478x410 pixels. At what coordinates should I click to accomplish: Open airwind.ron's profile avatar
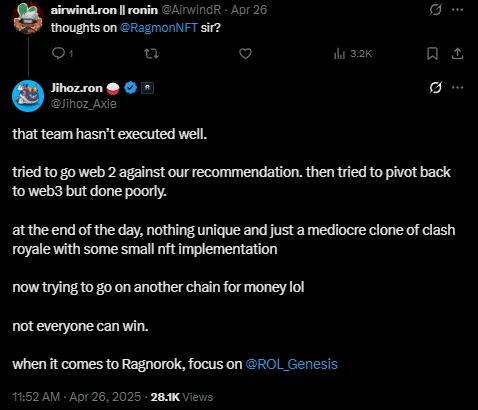(28, 17)
